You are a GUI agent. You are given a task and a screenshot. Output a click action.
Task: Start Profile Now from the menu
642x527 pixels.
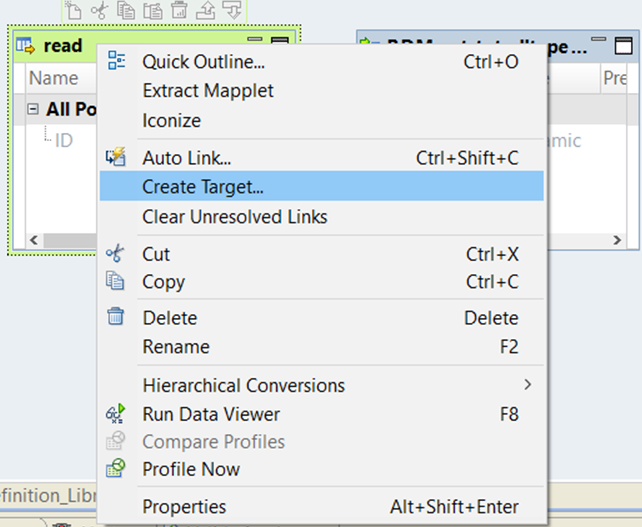(x=321, y=469)
